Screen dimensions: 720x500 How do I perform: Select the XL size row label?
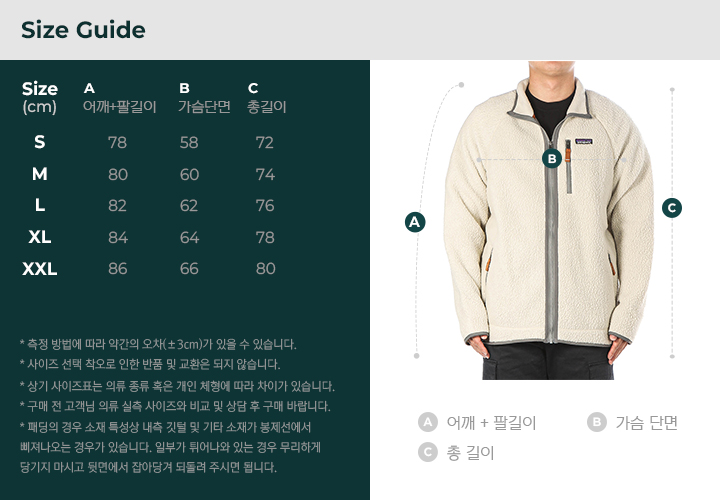pos(39,237)
